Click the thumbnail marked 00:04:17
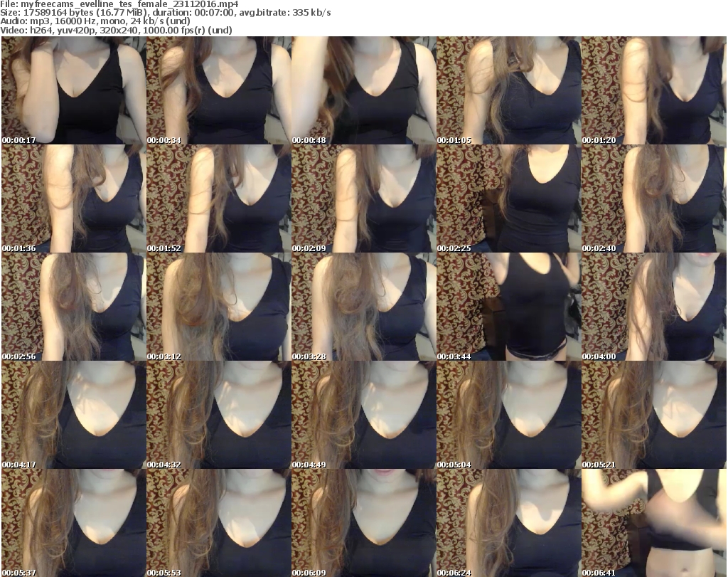This screenshot has height=577, width=728. (x=74, y=415)
